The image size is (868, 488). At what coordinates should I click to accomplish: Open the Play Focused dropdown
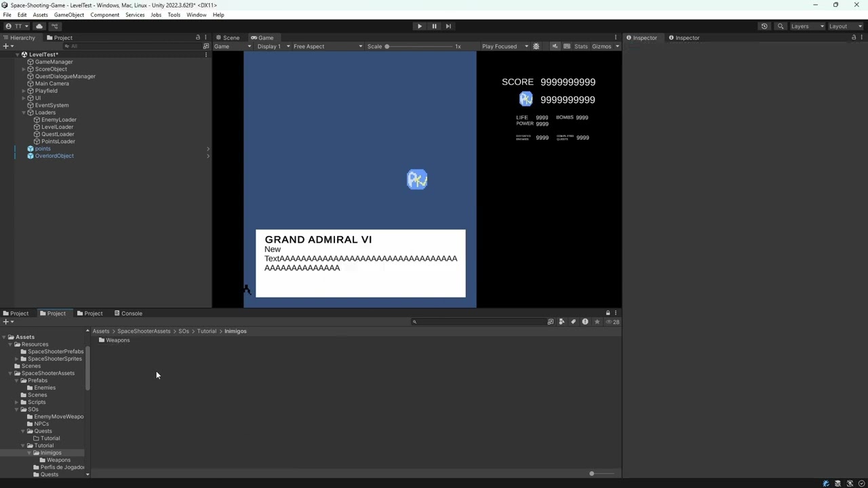coord(504,46)
